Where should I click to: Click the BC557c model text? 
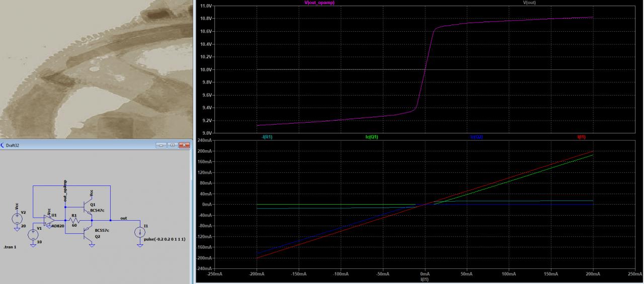(x=102, y=230)
